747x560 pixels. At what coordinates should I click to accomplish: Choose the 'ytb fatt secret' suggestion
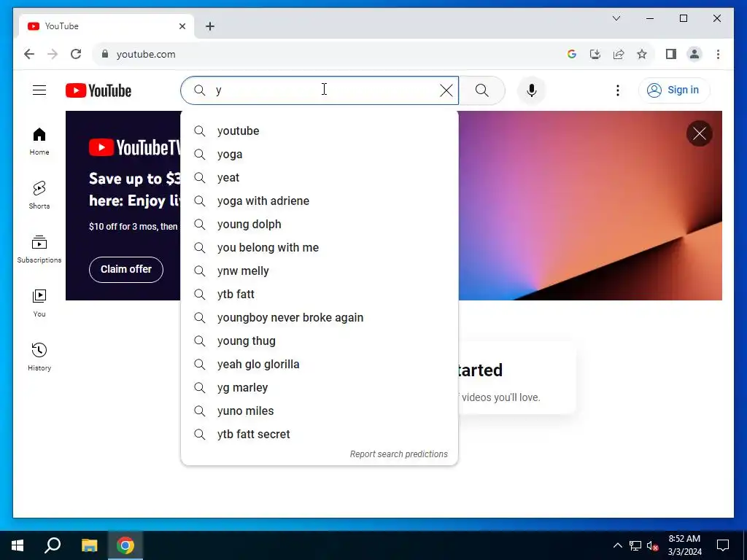point(320,435)
